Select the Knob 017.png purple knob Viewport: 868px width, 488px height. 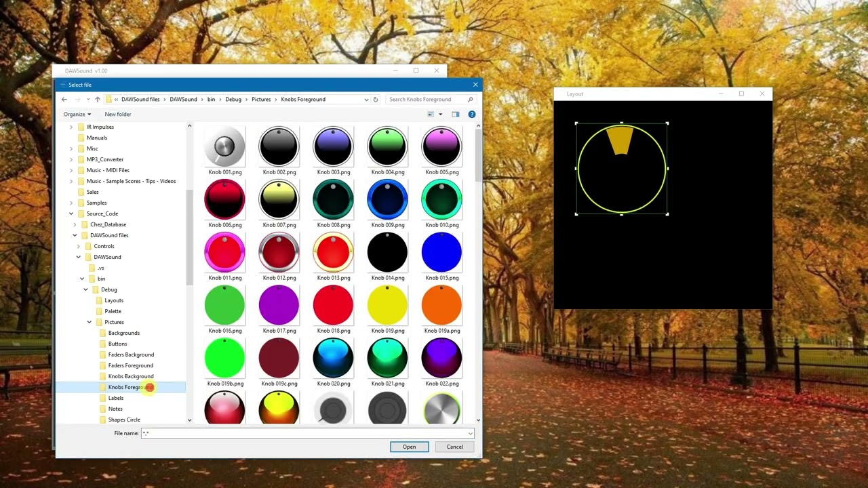point(279,305)
